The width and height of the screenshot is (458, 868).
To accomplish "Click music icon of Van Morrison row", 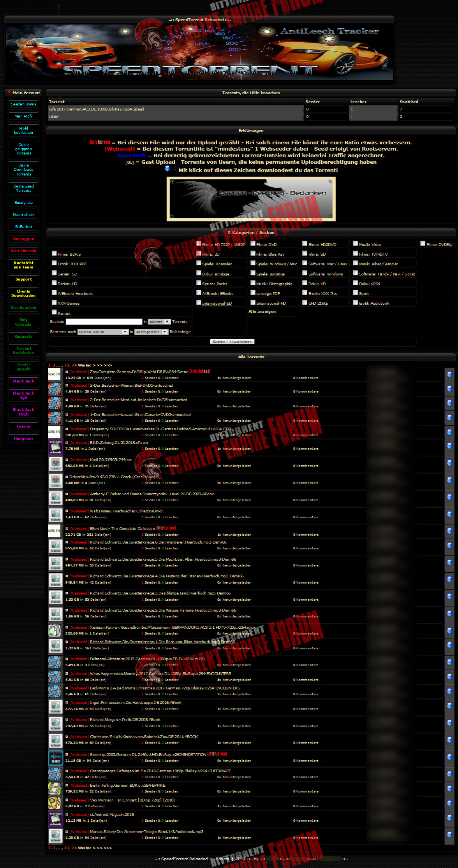I will point(55,803).
